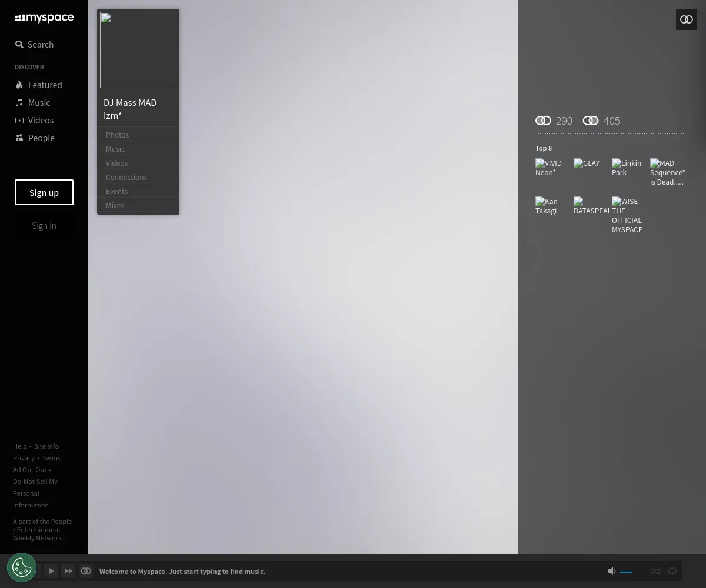Click the connect icon in player bar
The height and width of the screenshot is (588, 706).
(86, 571)
